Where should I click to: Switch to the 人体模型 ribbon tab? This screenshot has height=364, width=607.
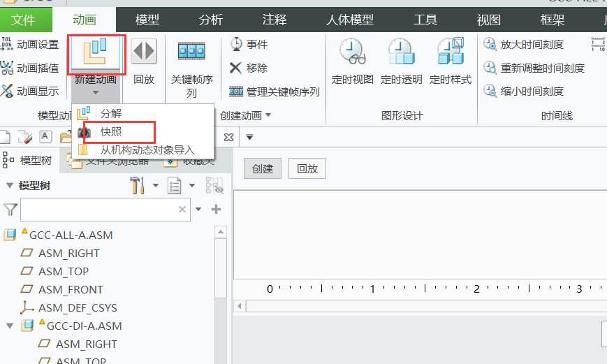[350, 20]
